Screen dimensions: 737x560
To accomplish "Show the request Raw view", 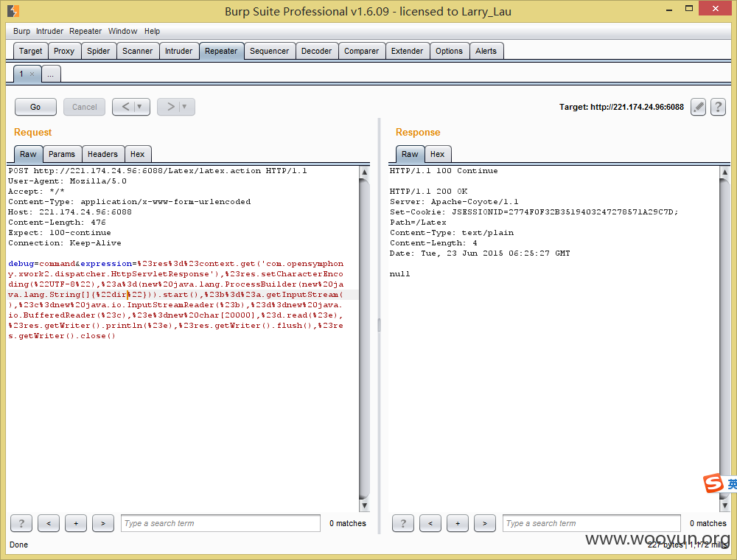I will pos(28,154).
